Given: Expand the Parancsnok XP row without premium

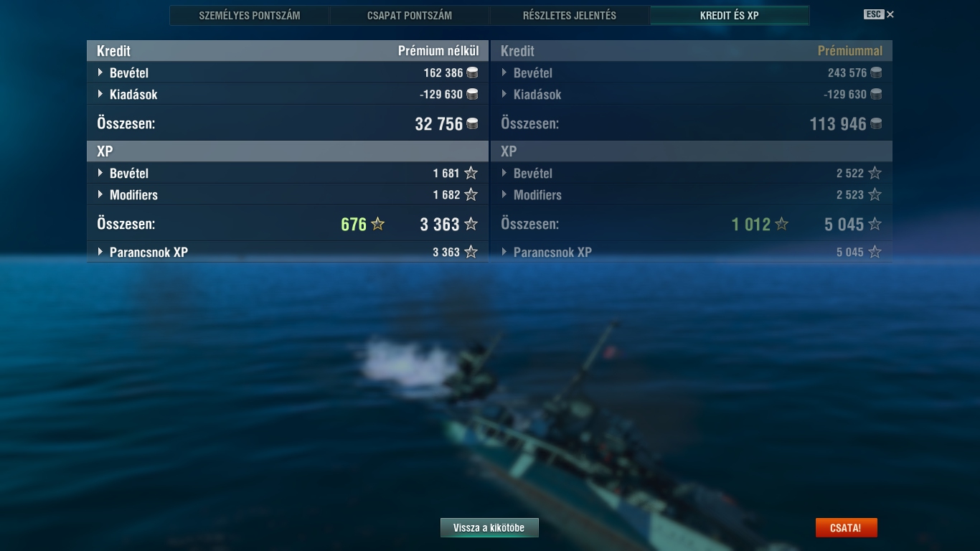Looking at the screenshot, I should click(x=288, y=252).
